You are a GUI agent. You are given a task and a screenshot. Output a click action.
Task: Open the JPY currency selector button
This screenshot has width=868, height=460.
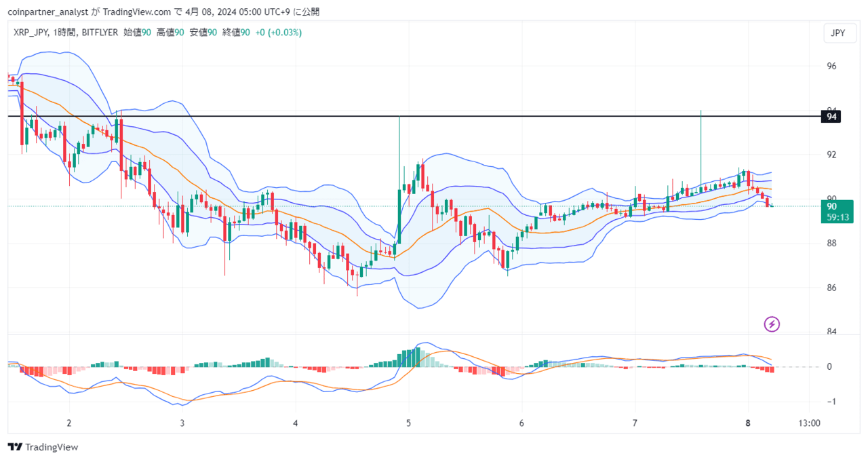[838, 33]
